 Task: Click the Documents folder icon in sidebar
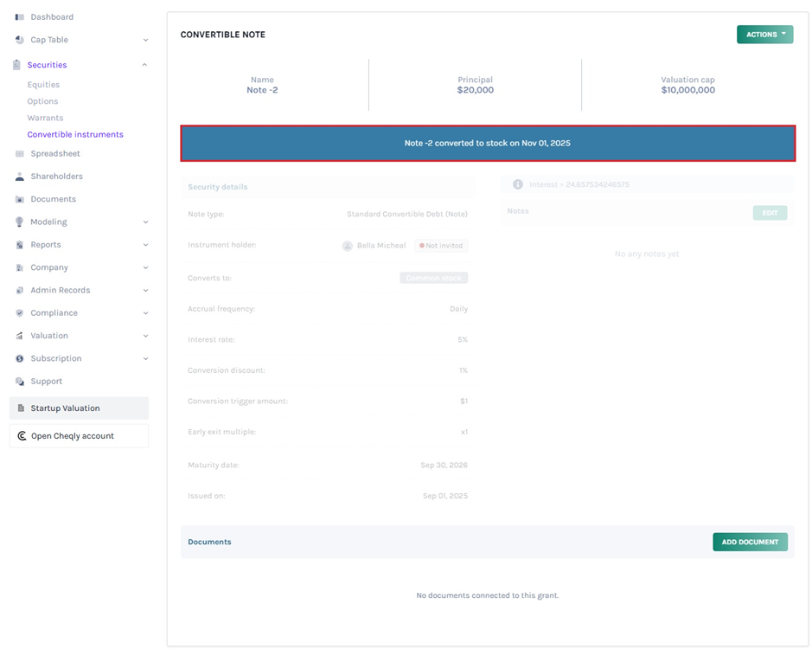[x=19, y=200]
